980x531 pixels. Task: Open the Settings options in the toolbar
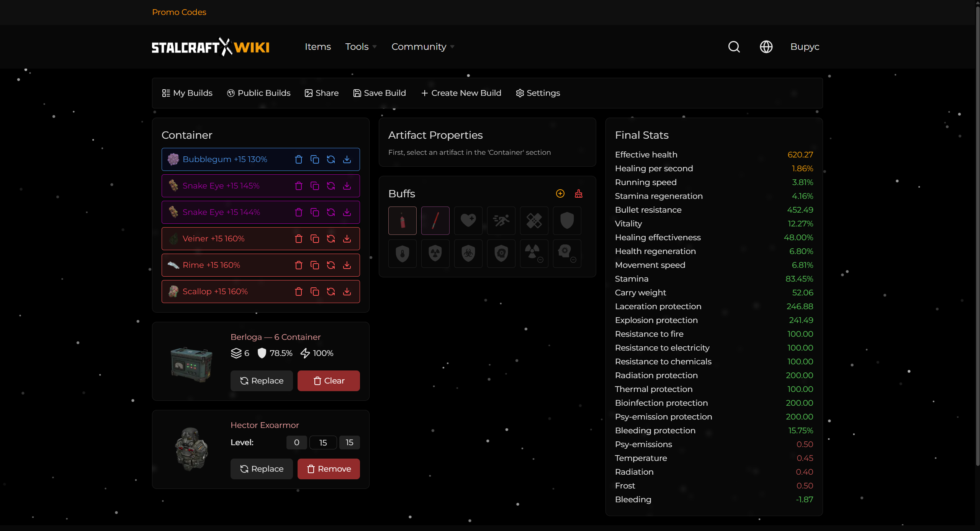[538, 93]
